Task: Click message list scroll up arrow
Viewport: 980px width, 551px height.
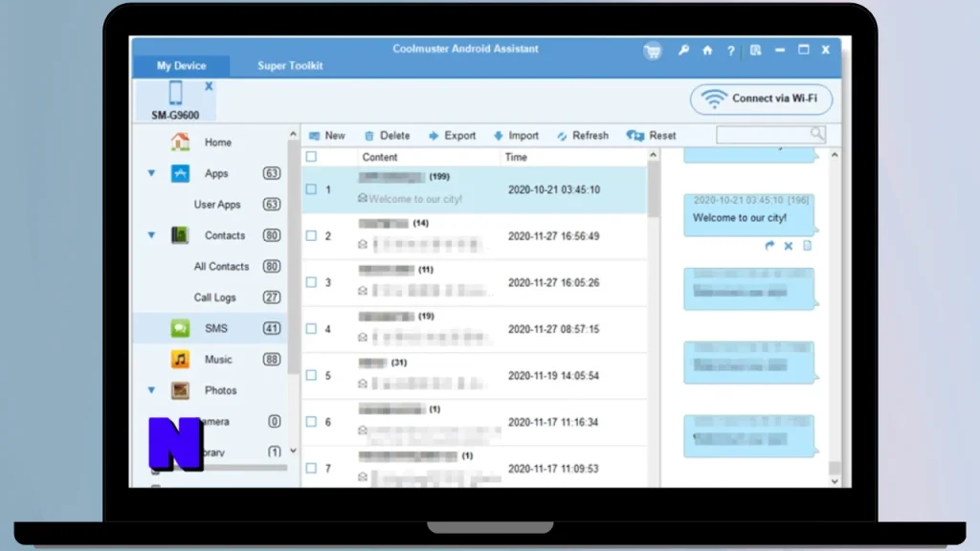Action: [x=653, y=155]
